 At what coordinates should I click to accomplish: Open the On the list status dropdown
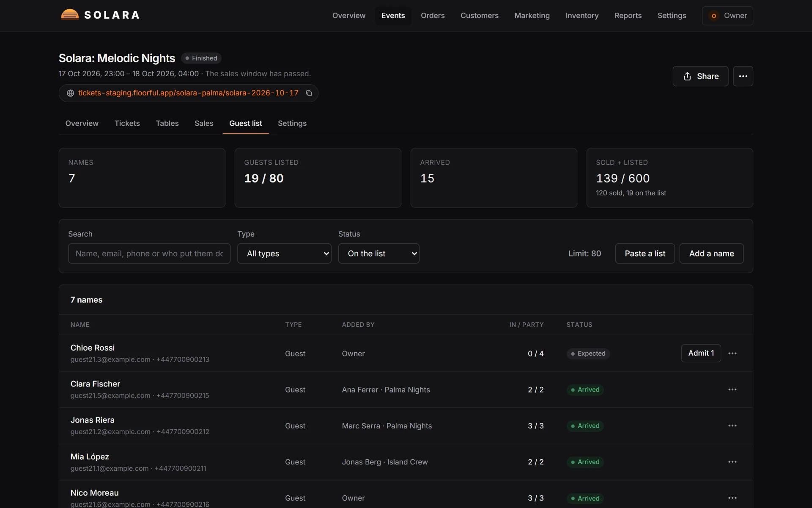tap(379, 253)
